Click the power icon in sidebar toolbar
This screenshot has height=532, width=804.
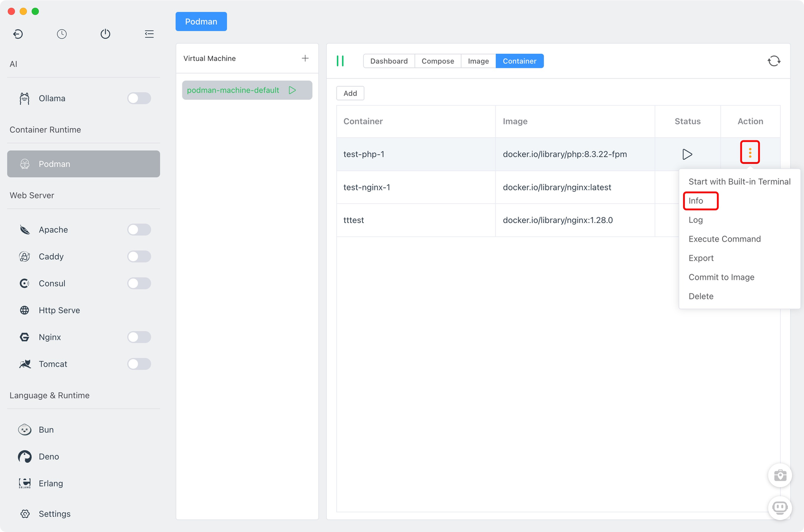pos(105,34)
